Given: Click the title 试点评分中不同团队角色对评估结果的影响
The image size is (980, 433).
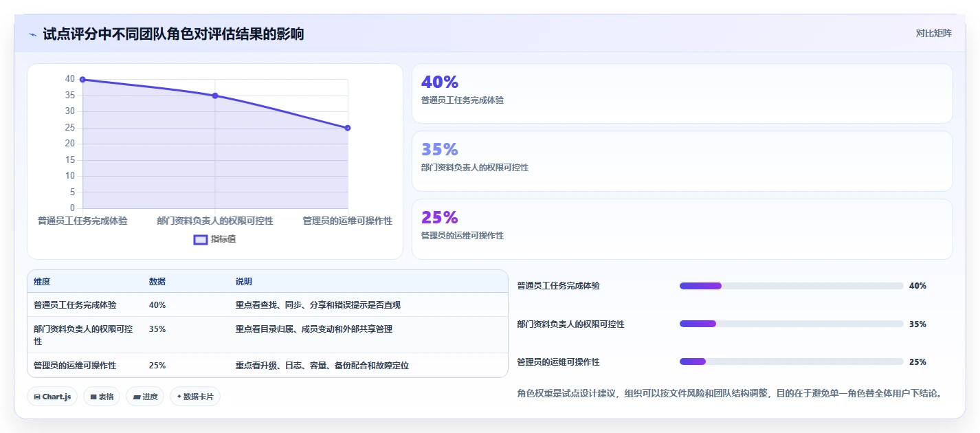Looking at the screenshot, I should coord(173,34).
